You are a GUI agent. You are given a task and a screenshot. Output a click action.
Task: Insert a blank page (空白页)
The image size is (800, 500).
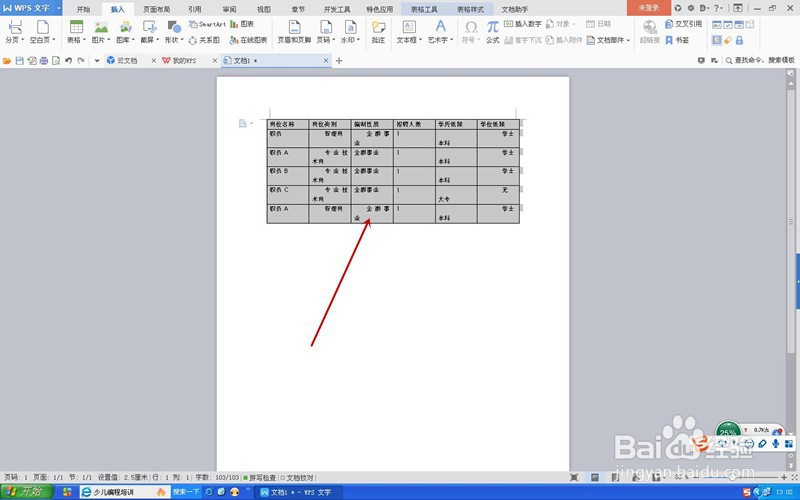tap(42, 32)
